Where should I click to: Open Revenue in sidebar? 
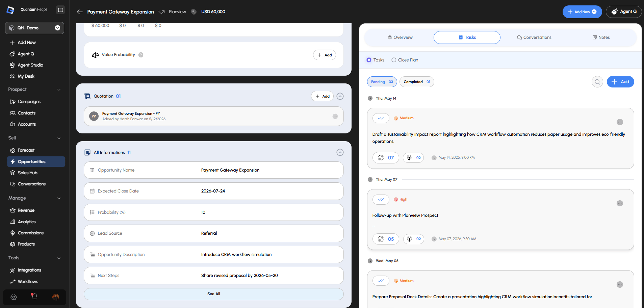click(26, 210)
